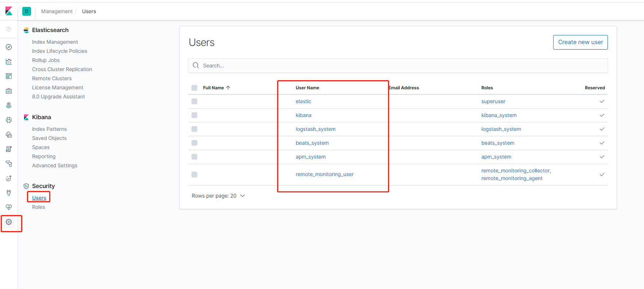Open the Rows per page dropdown
The height and width of the screenshot is (289, 644).
pos(218,196)
